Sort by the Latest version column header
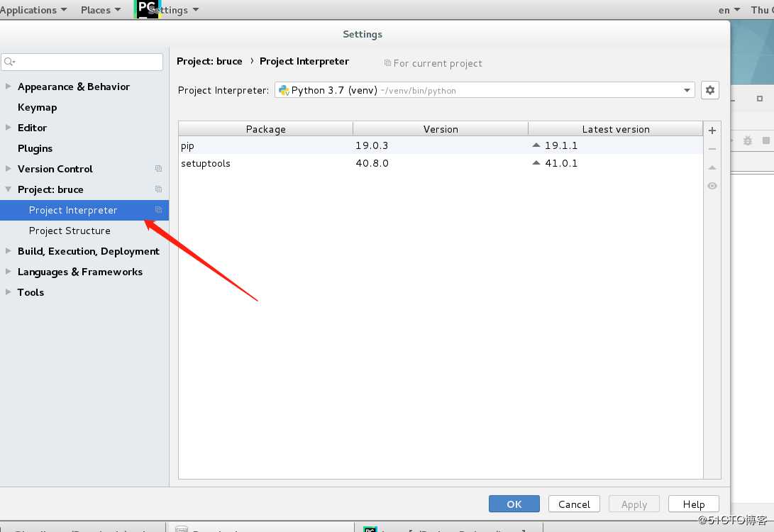 click(616, 129)
